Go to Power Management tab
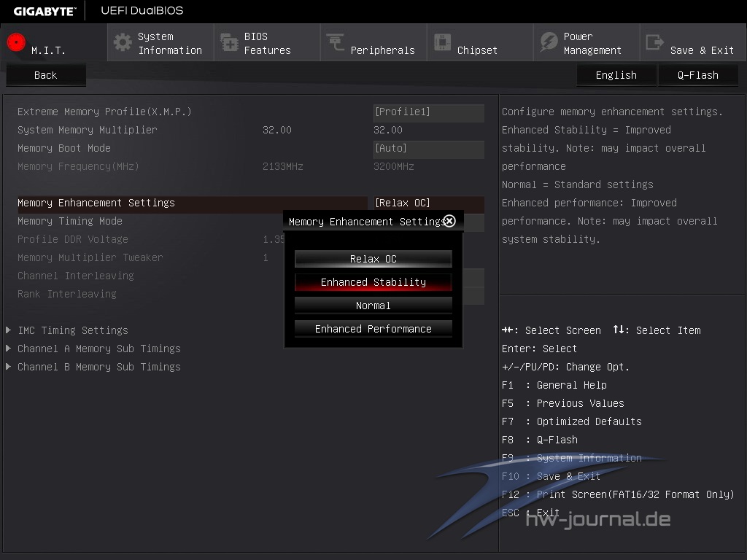 click(587, 43)
